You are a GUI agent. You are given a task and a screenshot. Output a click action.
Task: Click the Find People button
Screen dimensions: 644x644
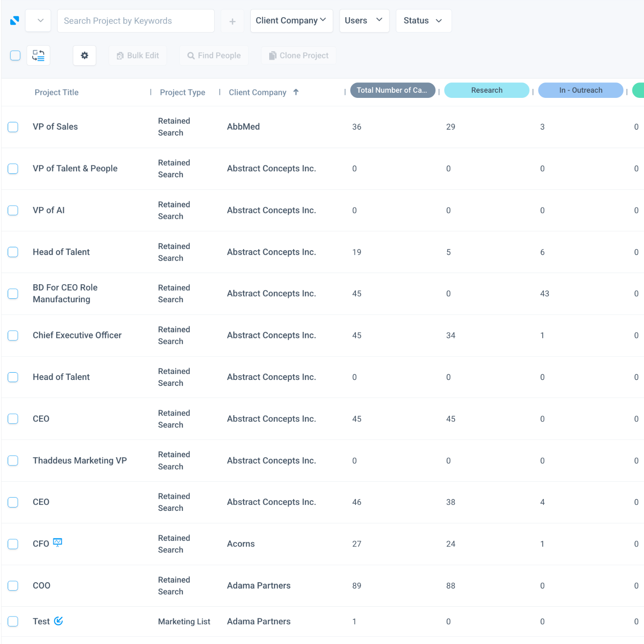click(214, 55)
